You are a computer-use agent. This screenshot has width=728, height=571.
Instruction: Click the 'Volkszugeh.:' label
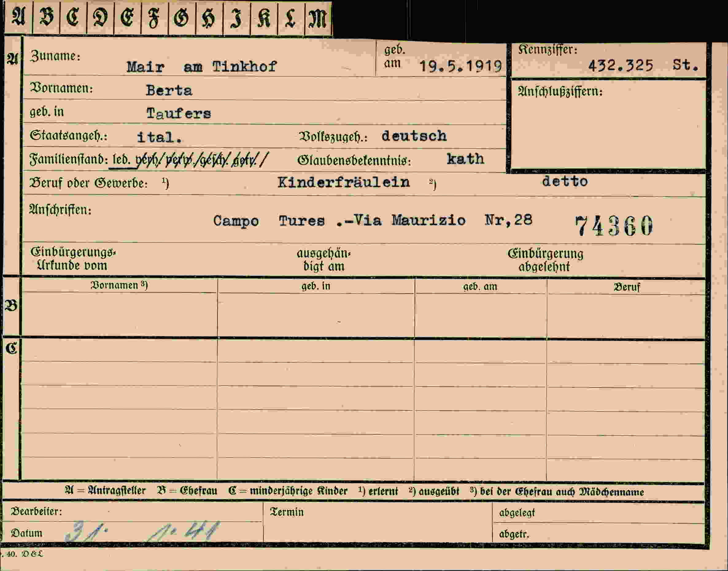tap(334, 137)
